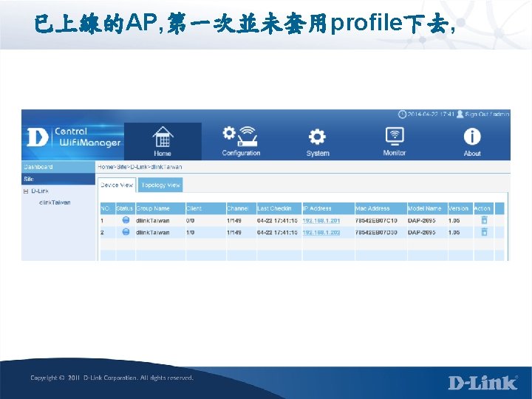This screenshot has width=532, height=399.
Task: Click the status icon for 192.168.1.201 row
Action: point(126,220)
